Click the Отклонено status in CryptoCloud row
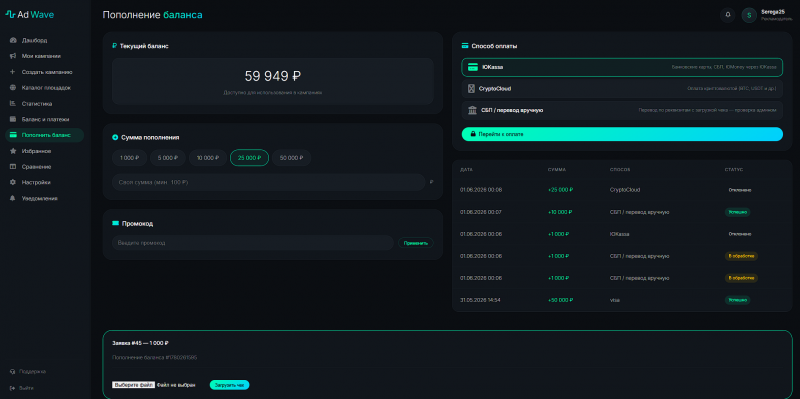The image size is (800, 399). [x=739, y=190]
